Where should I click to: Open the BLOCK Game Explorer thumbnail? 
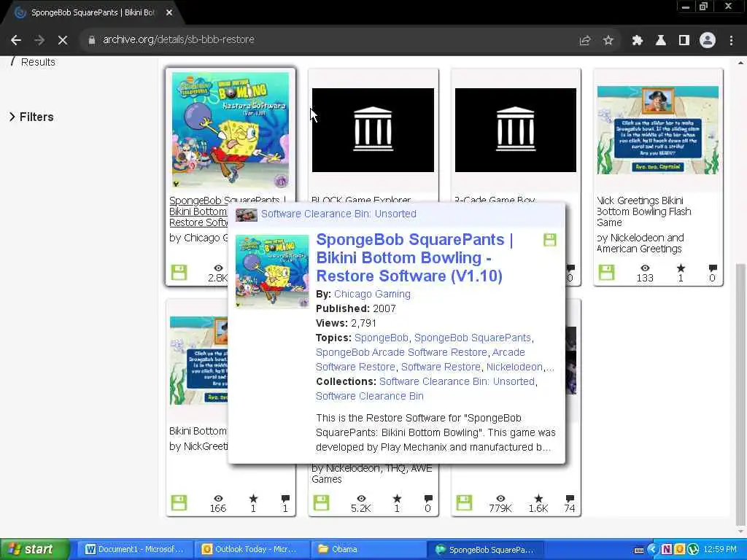tap(373, 130)
